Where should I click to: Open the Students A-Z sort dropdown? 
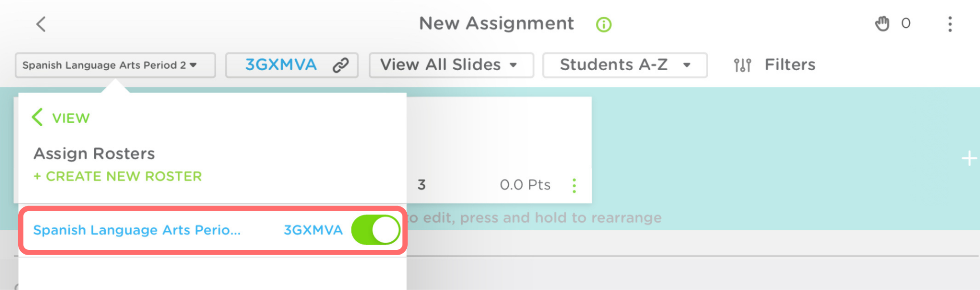pos(624,65)
